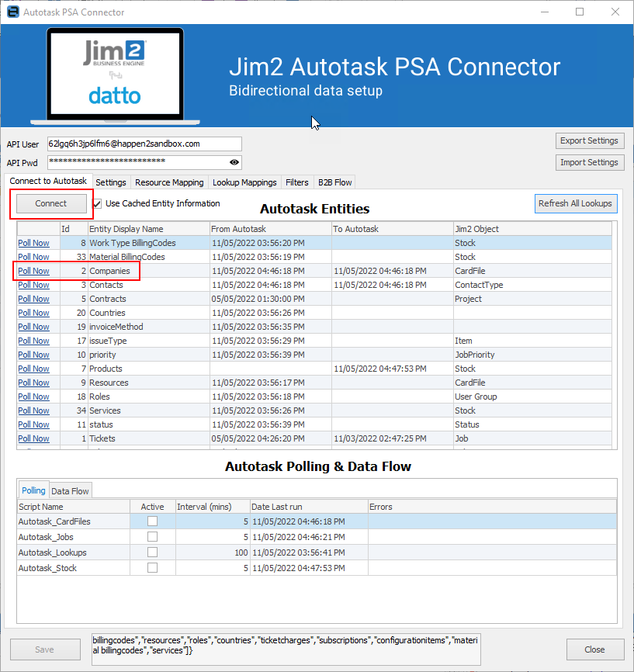Click the Autotask PSA Connector title bar icon
This screenshot has height=672, width=634.
pos(13,12)
